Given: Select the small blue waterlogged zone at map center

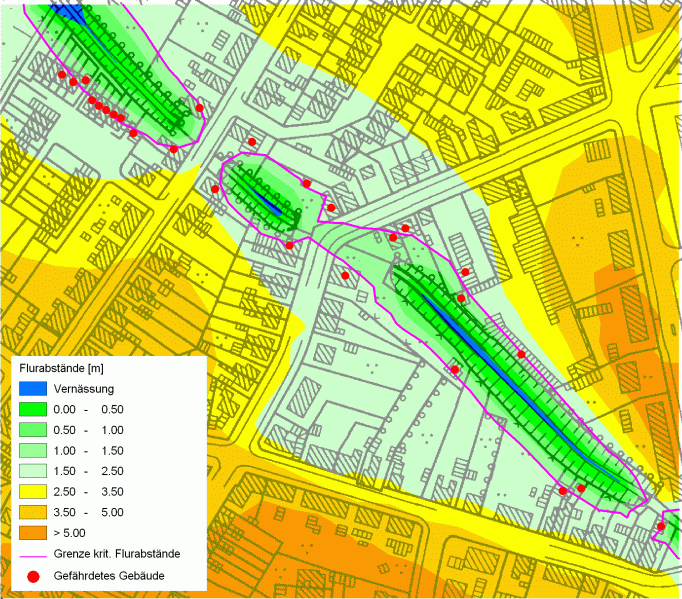Looking at the screenshot, I should click(272, 205).
